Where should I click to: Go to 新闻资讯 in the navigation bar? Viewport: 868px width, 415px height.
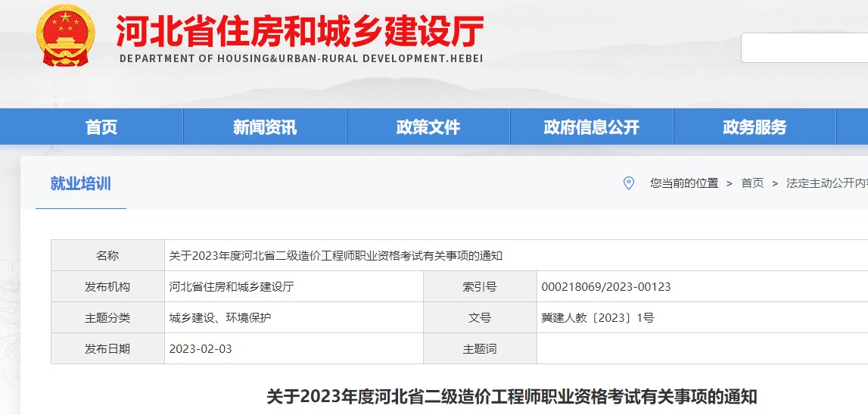[x=265, y=127]
